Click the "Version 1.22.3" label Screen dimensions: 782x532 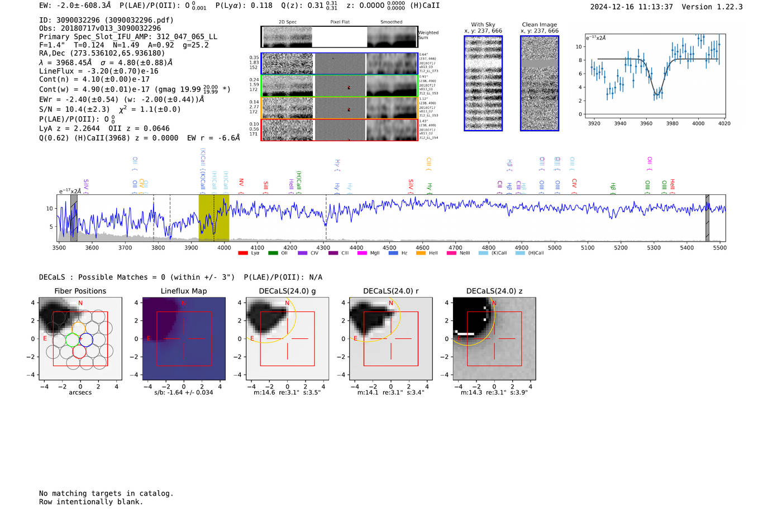(712, 7)
